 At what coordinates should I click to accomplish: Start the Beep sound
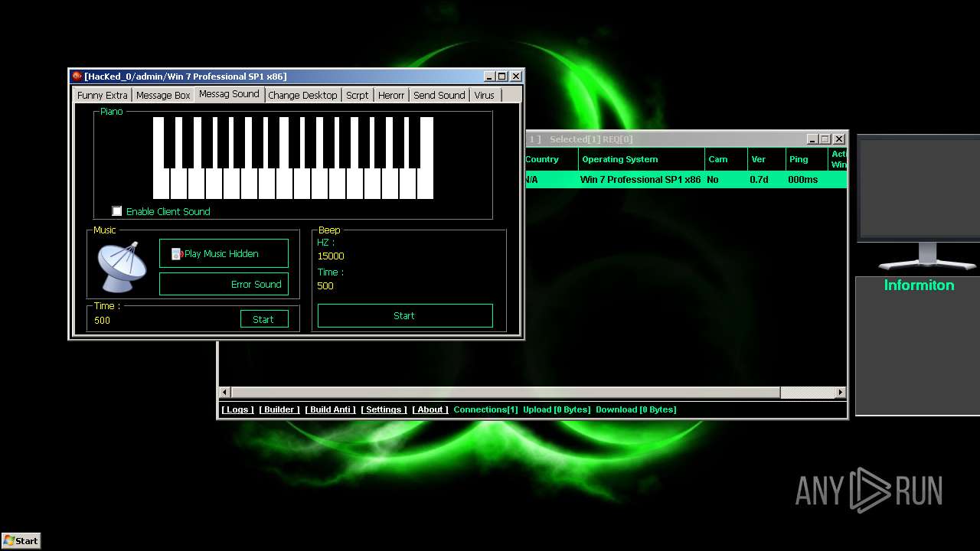(405, 315)
